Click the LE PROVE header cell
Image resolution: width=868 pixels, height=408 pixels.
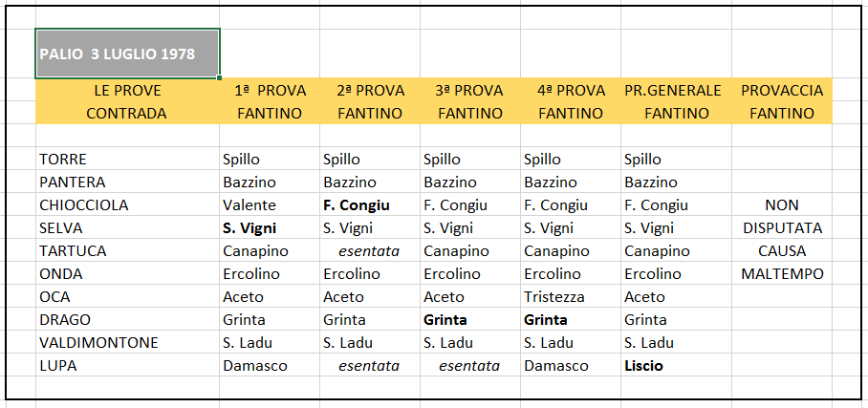coord(127,90)
